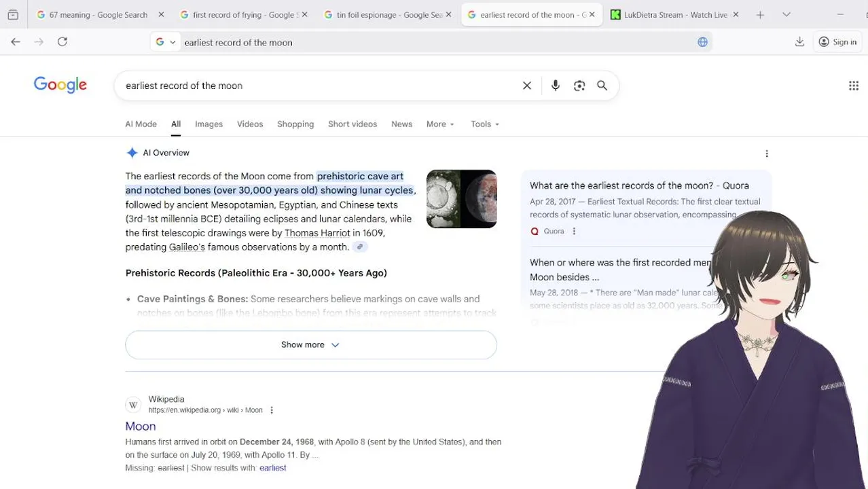Open the tab groups icon on the far left of the tab strip
Image resolution: width=868 pixels, height=489 pixels.
click(x=13, y=14)
